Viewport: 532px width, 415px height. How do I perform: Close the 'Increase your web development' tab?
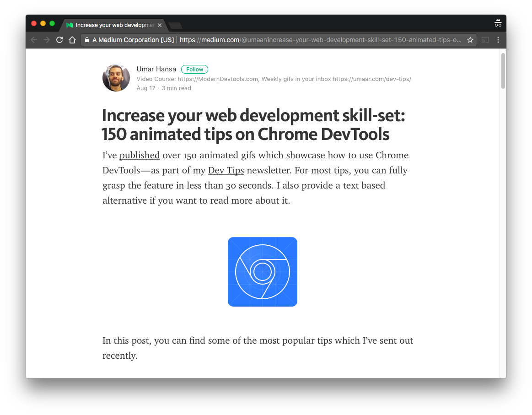point(160,25)
